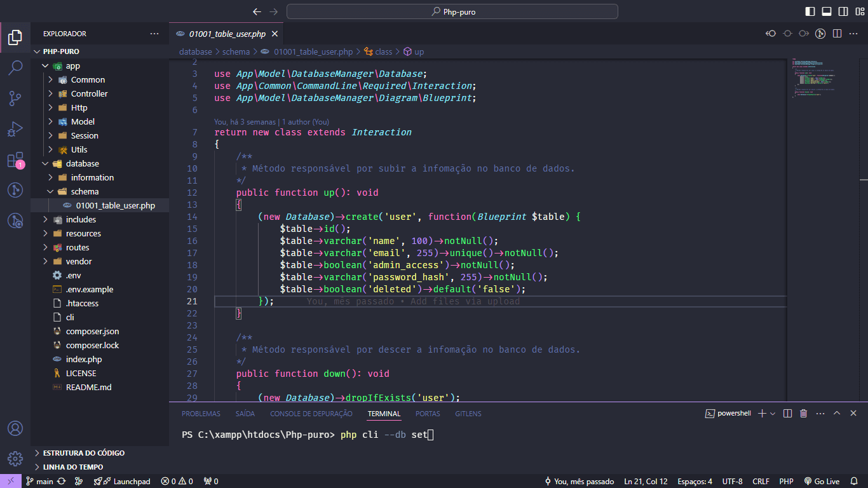
Task: Switch to the PROBLEMAS tab
Action: (x=201, y=413)
